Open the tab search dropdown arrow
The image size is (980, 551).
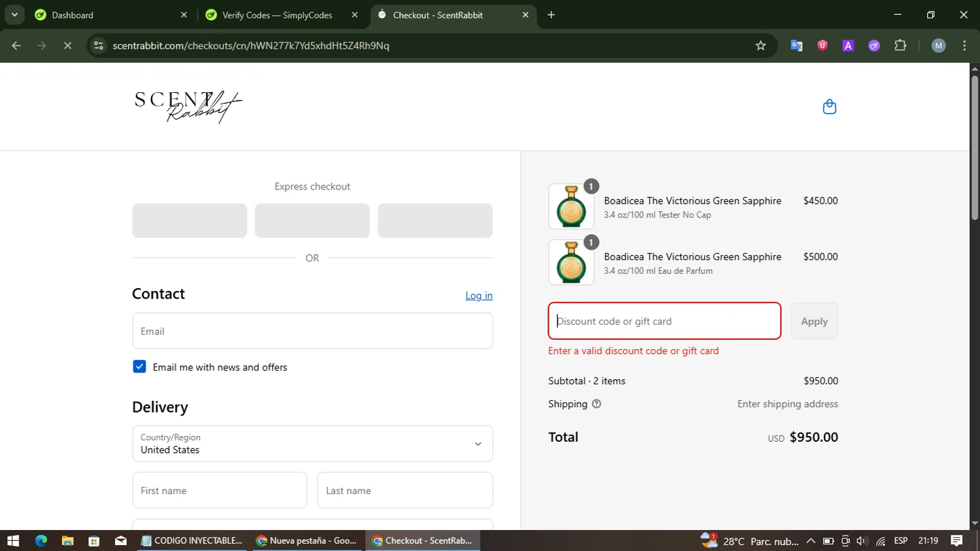click(x=14, y=15)
